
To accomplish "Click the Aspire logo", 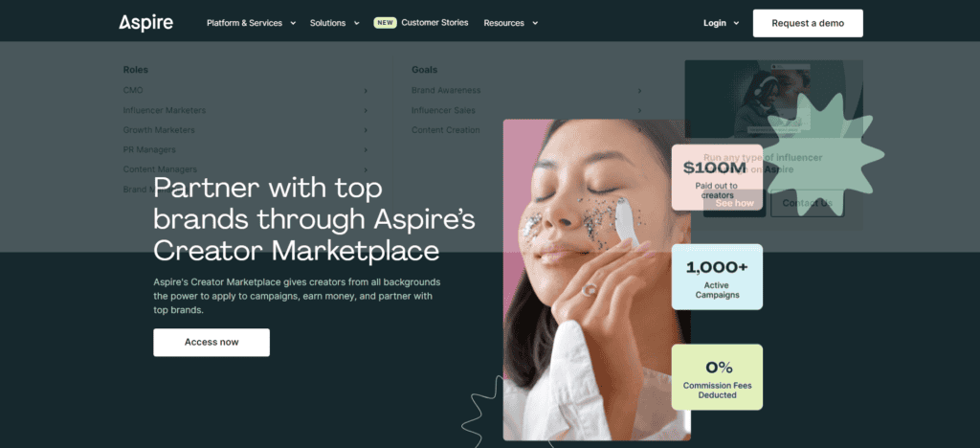I will pyautogui.click(x=146, y=23).
